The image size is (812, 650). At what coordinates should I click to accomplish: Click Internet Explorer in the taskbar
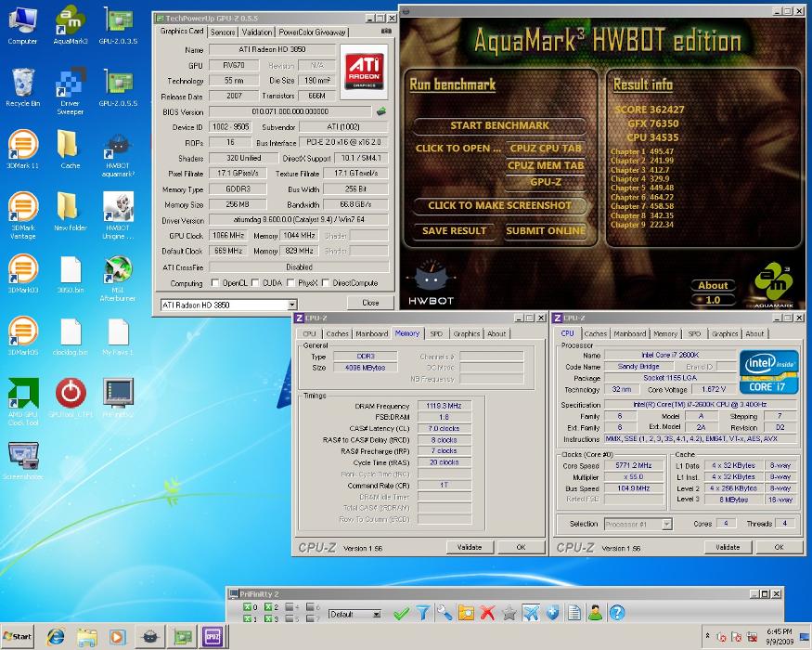56,636
